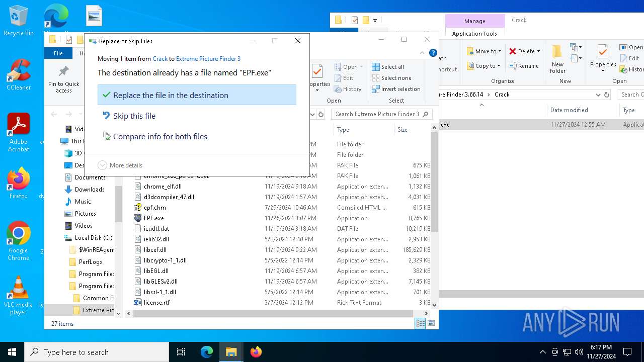
Task: Create New folder in the Crack window
Action: tap(557, 59)
